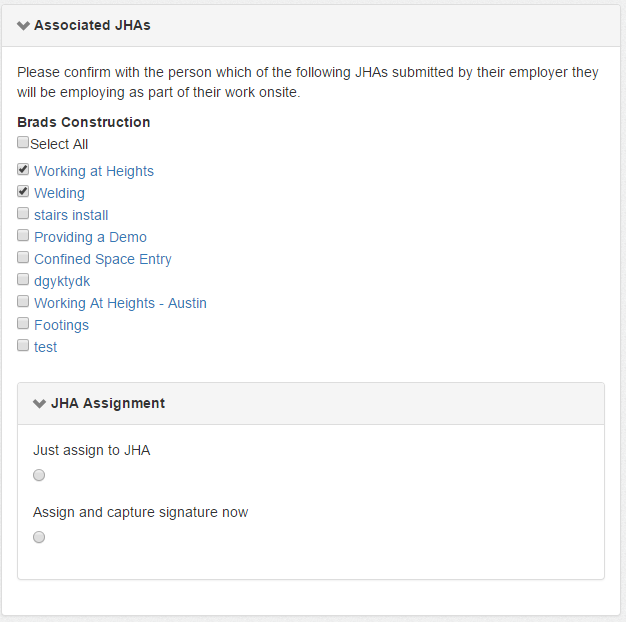Screen dimensions: 626x622
Task: Follow the Confined Space Entry link
Action: click(103, 259)
